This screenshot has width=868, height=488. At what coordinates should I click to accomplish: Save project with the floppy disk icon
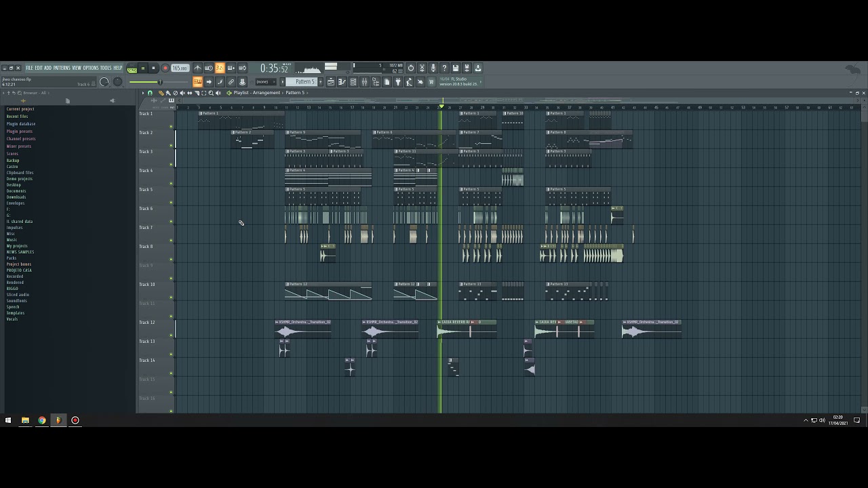coord(456,68)
